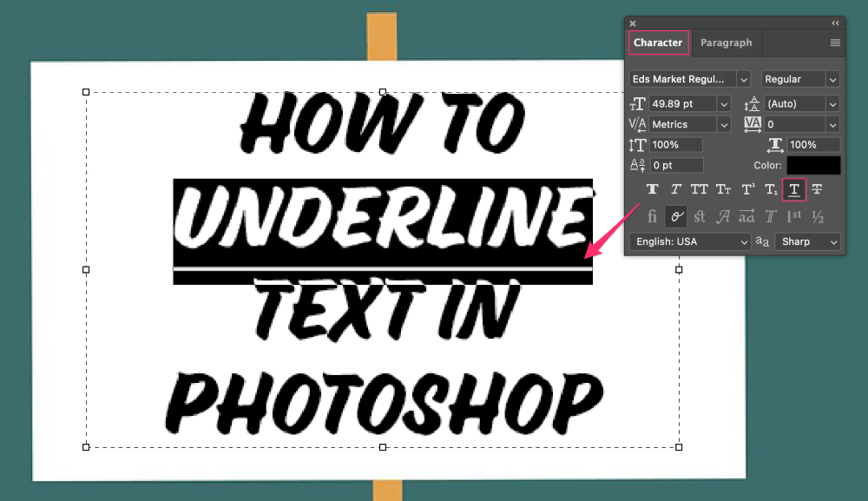Click the tracking VA icon
The height and width of the screenshot is (501, 868).
[753, 124]
